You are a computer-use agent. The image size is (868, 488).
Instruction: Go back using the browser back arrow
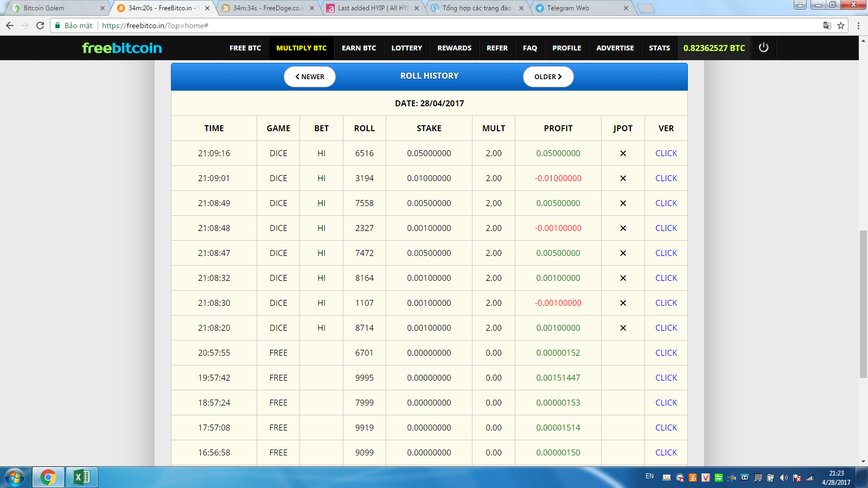(x=10, y=25)
